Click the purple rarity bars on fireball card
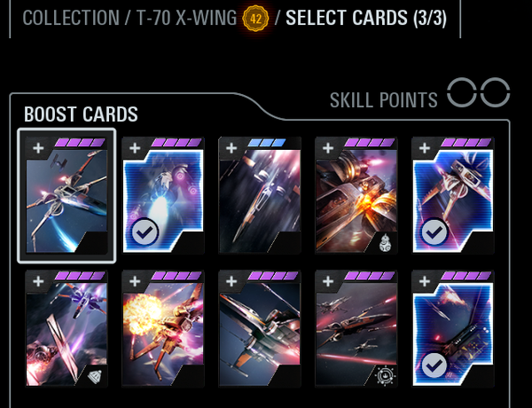 point(176,276)
